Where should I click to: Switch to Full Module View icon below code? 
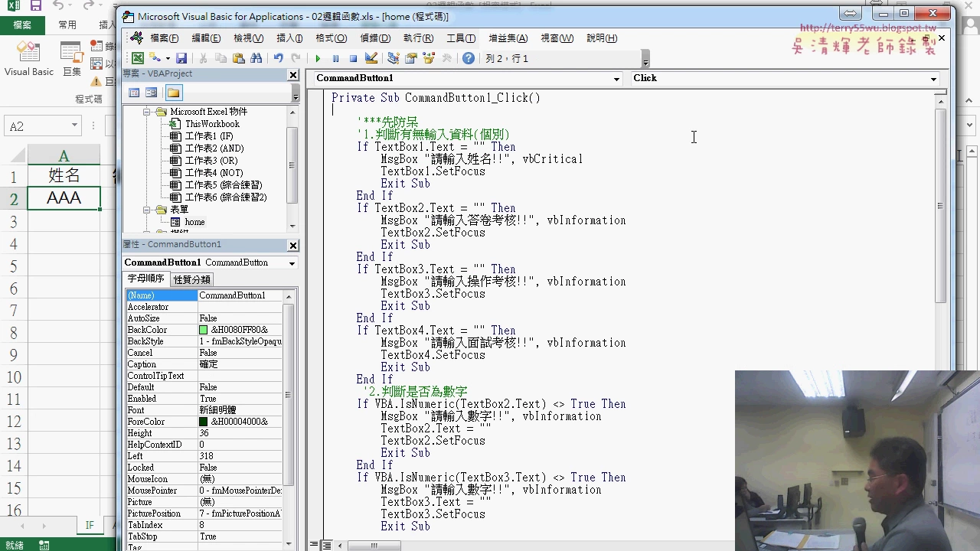point(327,546)
